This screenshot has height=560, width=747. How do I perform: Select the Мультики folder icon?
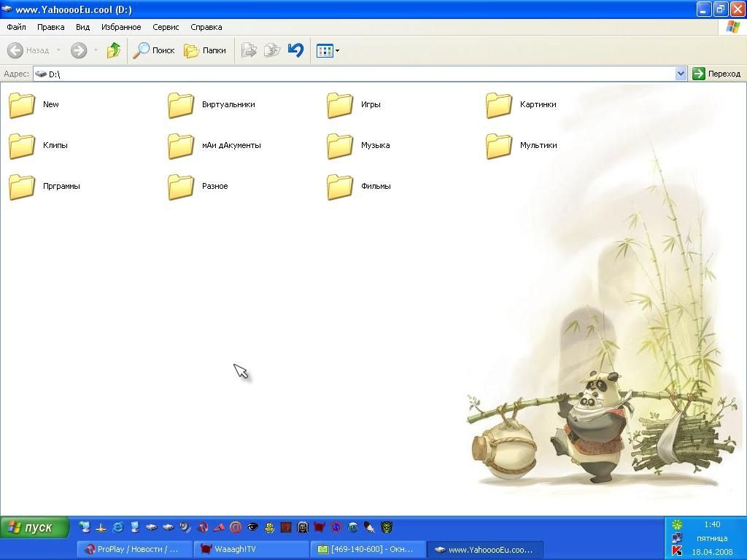click(x=499, y=146)
